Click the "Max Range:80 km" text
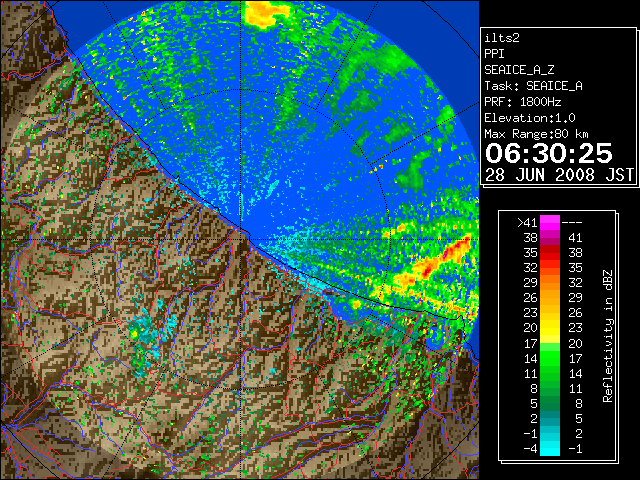 (536, 134)
